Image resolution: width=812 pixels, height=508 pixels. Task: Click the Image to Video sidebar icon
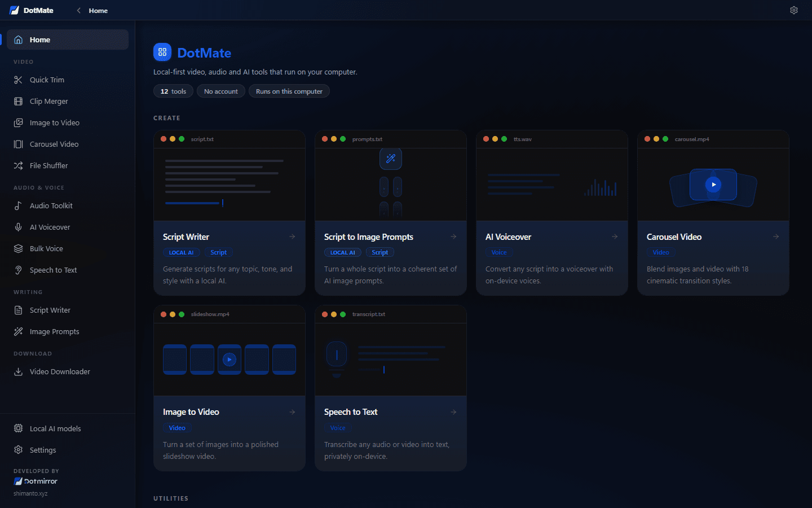coord(18,122)
